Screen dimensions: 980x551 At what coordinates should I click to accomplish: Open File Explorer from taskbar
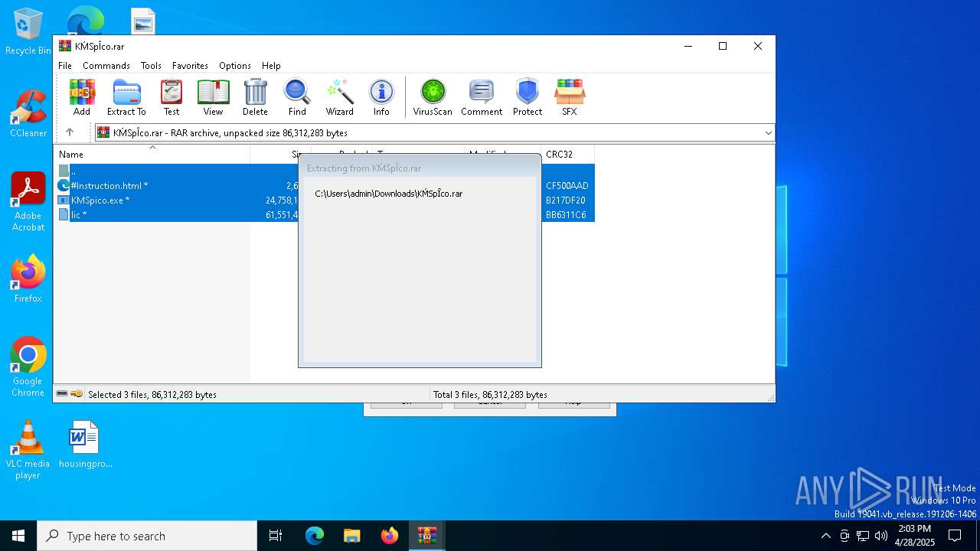351,536
